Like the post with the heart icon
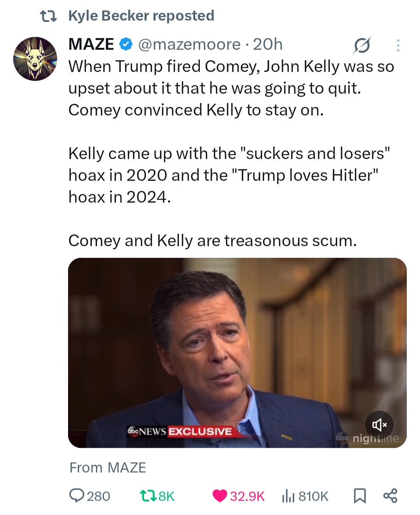The height and width of the screenshot is (515, 420). click(220, 496)
